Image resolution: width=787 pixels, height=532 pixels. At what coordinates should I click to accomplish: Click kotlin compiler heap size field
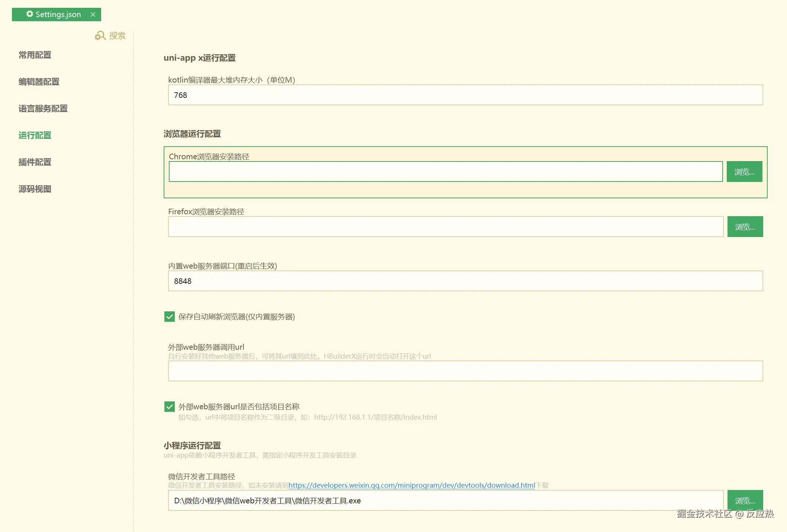click(465, 95)
